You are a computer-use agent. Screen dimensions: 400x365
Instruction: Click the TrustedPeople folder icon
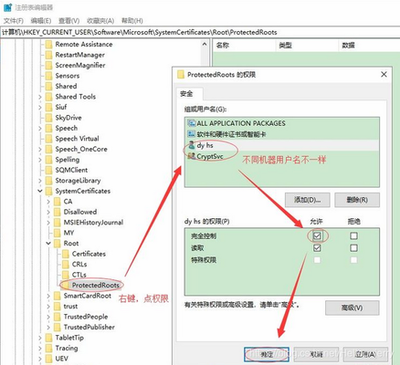coord(57,317)
